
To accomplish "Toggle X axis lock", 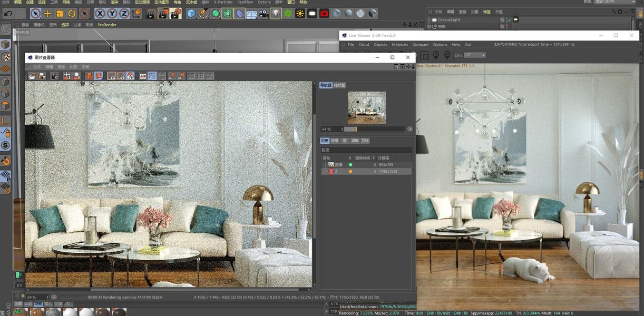I will coord(100,13).
